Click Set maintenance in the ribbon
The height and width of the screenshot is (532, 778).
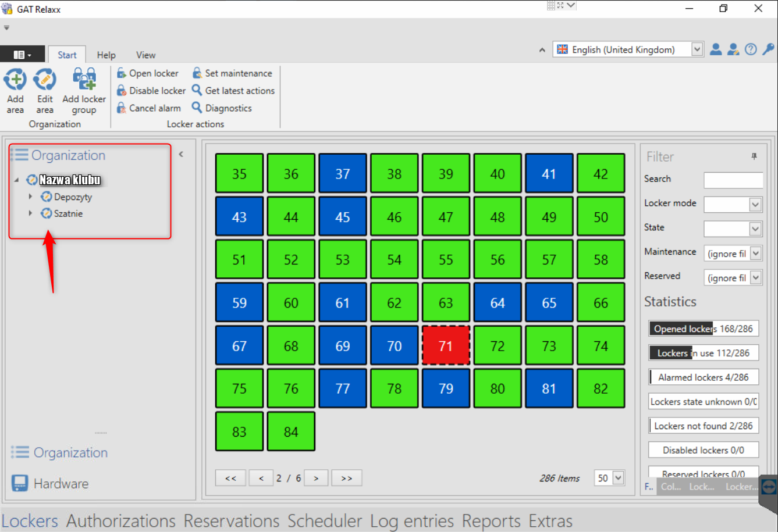pyautogui.click(x=232, y=73)
